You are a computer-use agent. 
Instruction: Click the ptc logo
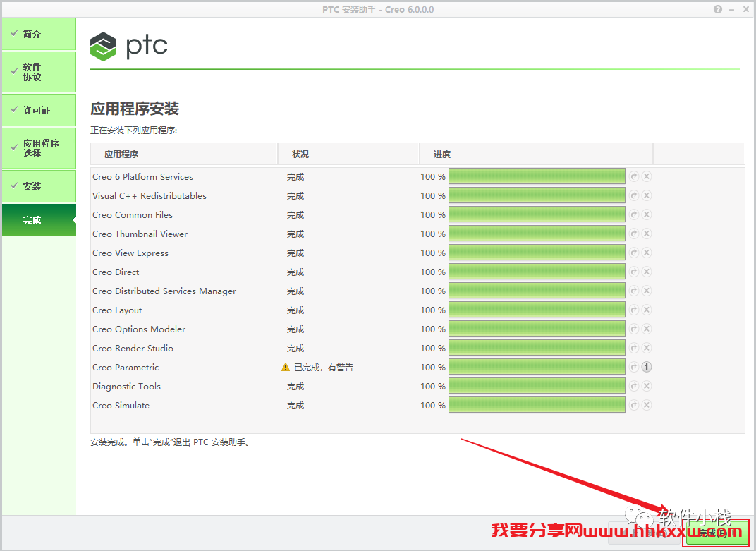[x=129, y=47]
